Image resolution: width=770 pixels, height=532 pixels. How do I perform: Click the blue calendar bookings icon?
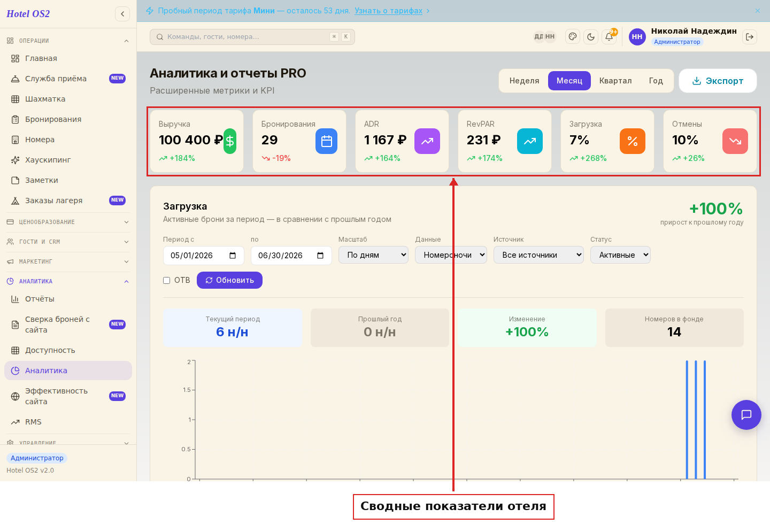[327, 141]
